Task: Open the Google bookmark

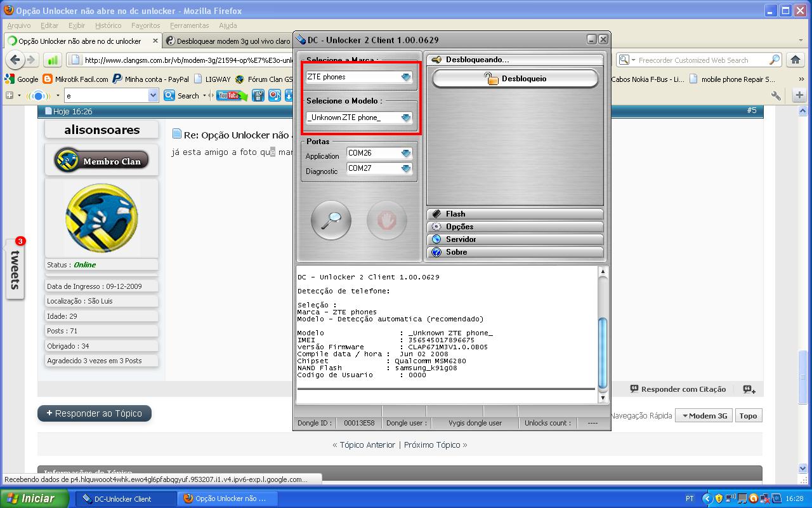Action: click(22, 79)
